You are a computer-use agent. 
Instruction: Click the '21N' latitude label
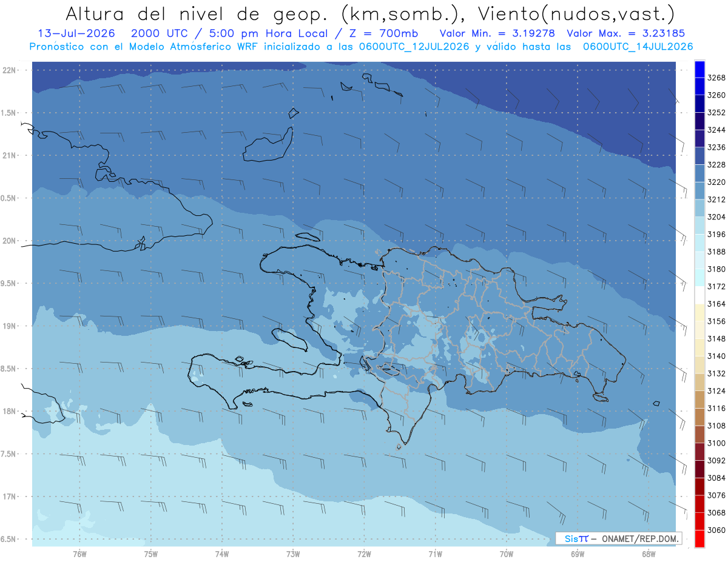coord(9,156)
